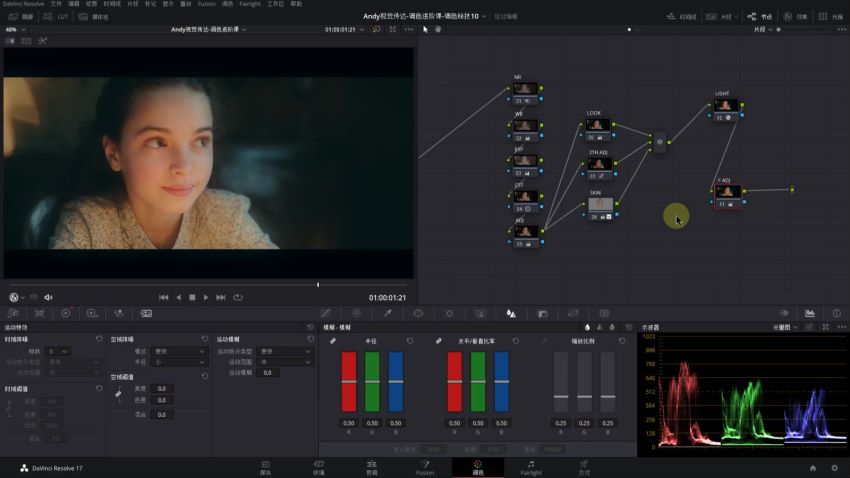This screenshot has height=478, width=850.
Task: Open the Qualifier eyedropper palette
Action: click(x=388, y=313)
